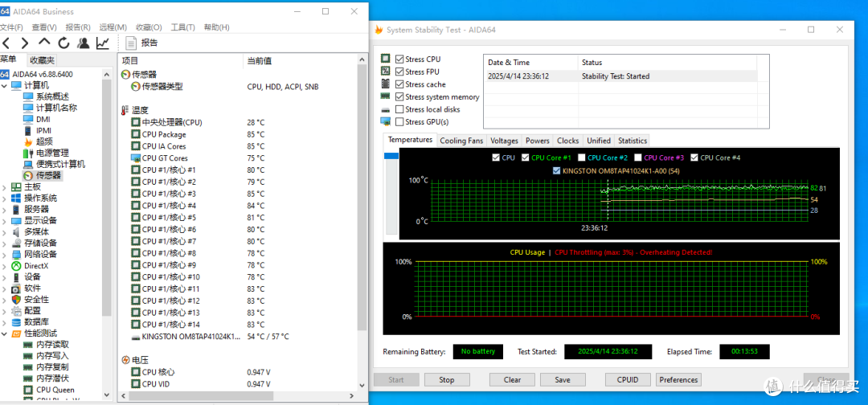Open the 工具(T) menu
The height and width of the screenshot is (405, 868).
pos(182,27)
